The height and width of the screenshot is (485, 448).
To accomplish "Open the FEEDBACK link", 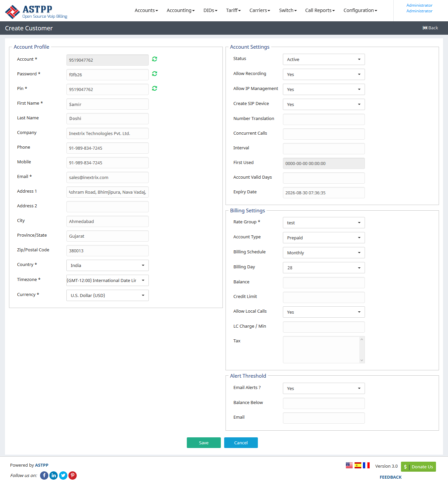I will pyautogui.click(x=390, y=477).
